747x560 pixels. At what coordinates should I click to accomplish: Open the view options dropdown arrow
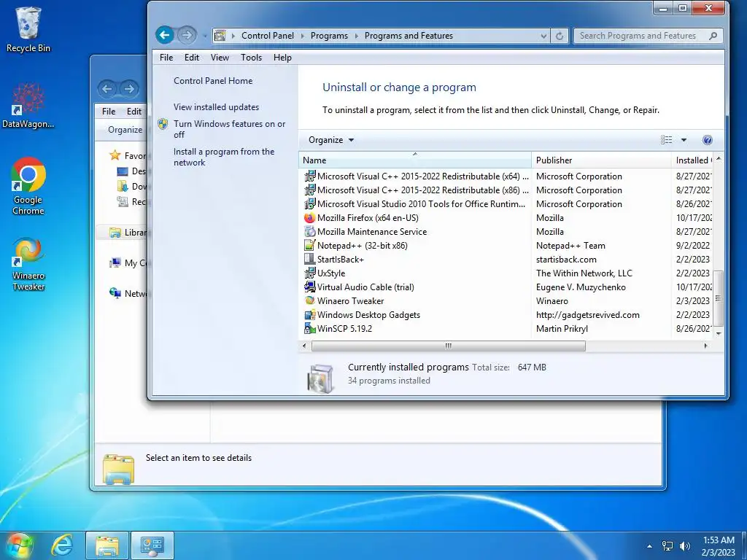pos(684,140)
